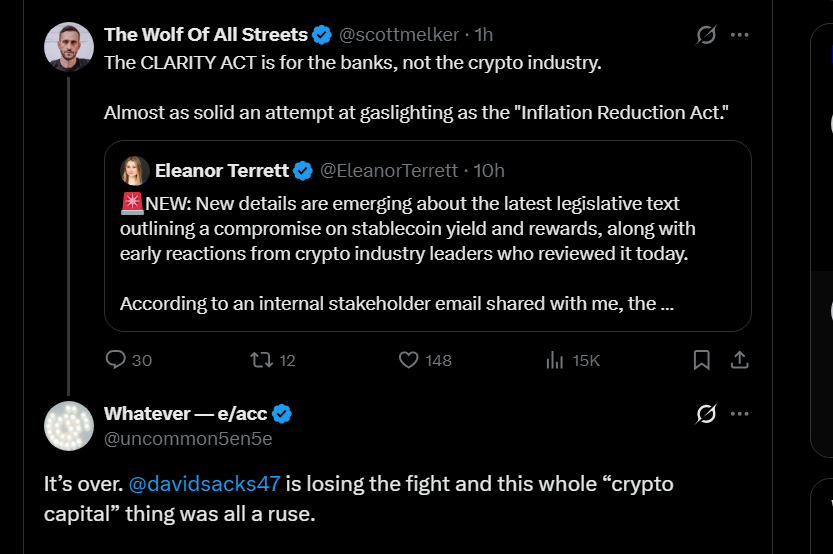833x554 pixels.
Task: Click Eleanor Terrett's small avatar
Action: click(135, 170)
